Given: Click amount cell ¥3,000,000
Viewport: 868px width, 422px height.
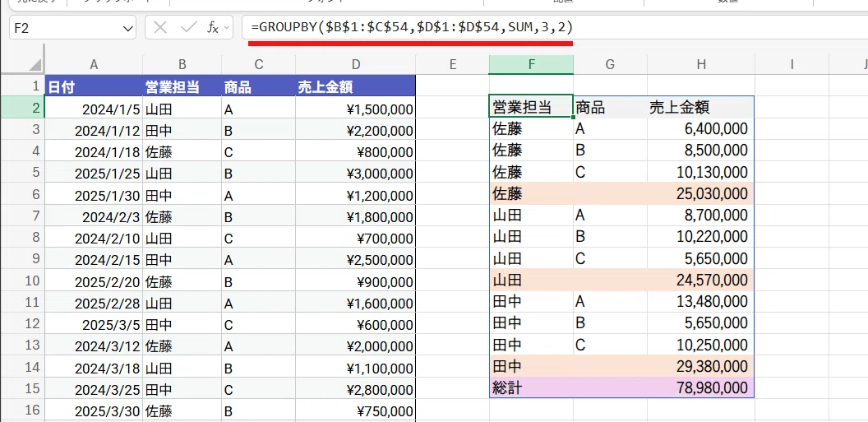Looking at the screenshot, I should 355,173.
